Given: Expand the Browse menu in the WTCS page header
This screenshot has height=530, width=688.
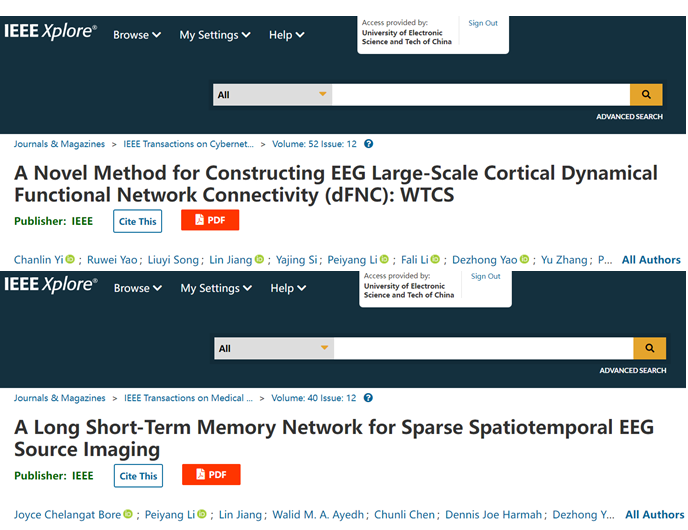Looking at the screenshot, I should tap(137, 35).
